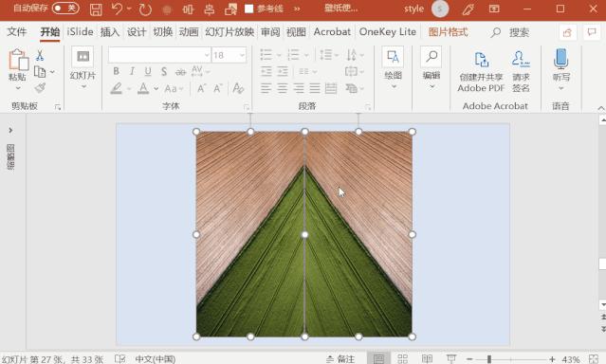Screen dimensions: 606x364
Task: Click the 编辑 editing button
Action: [x=432, y=68]
